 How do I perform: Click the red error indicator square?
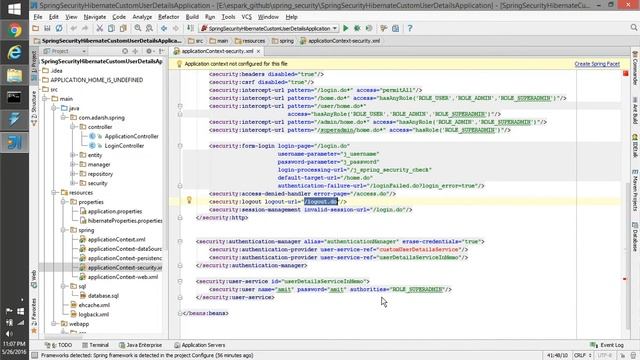tap(625, 73)
